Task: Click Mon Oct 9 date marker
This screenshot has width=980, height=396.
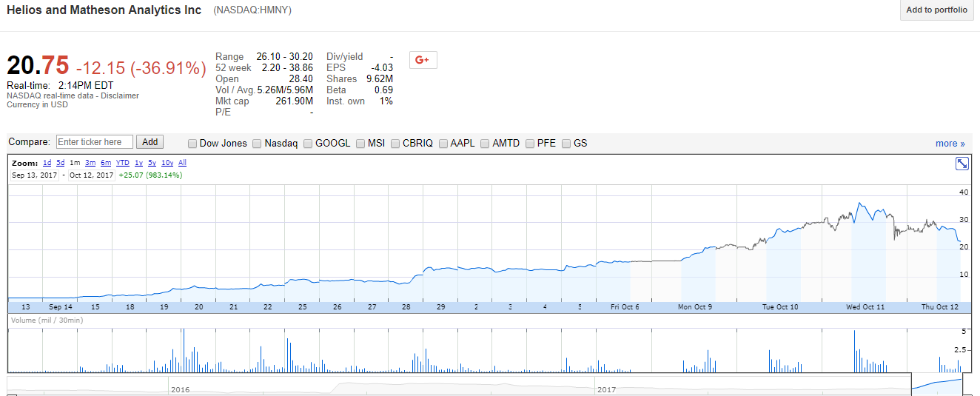Action: pyautogui.click(x=695, y=306)
